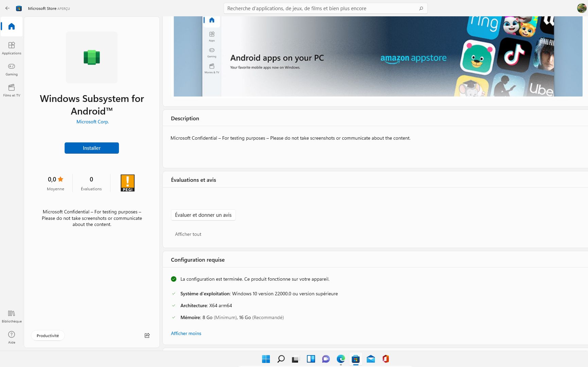Click the search magnifier in the search bar
Viewport: 588px width, 367px height.
421,8
